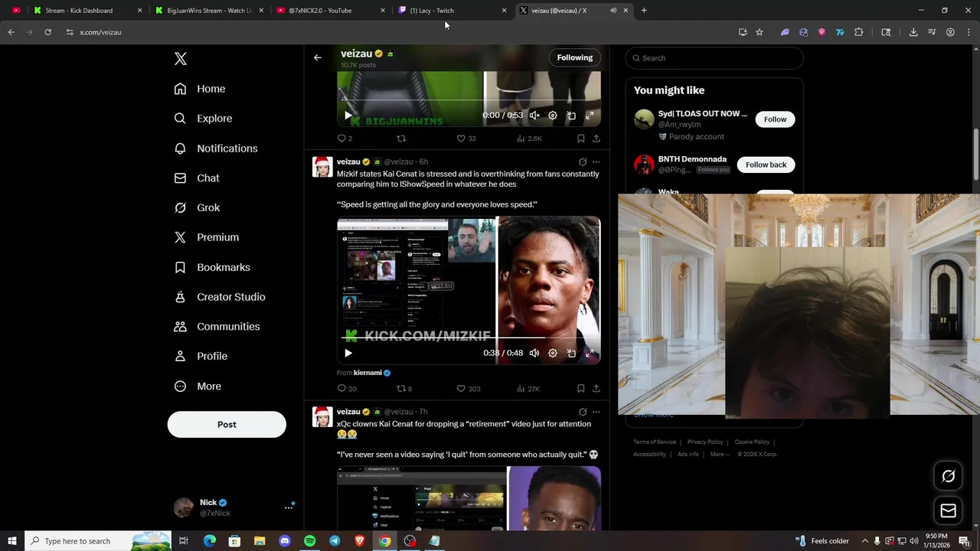Switch to the @7xNICK2.0 - YouTube tab
The height and width of the screenshot is (551, 980).
tap(331, 11)
